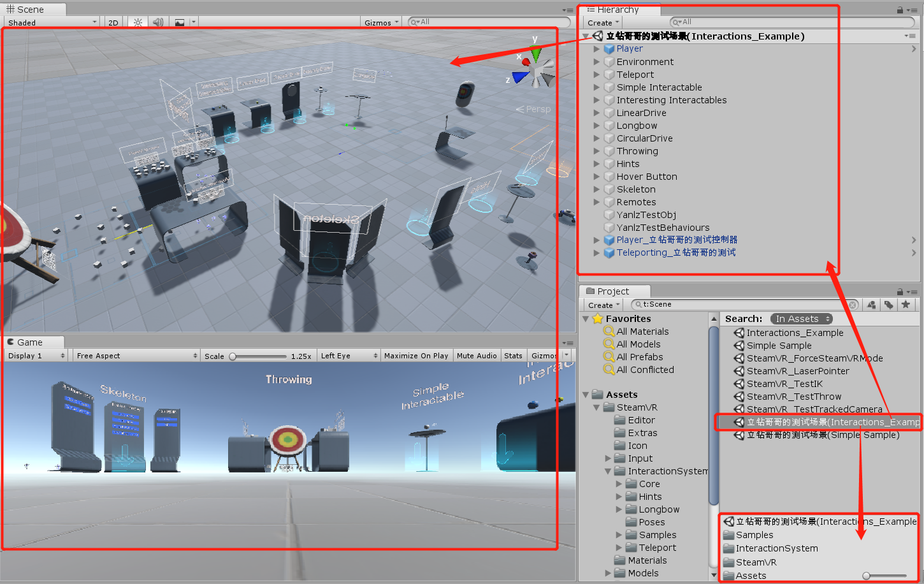Expand the Player object in Hierarchy
924x584 pixels.
(x=595, y=48)
